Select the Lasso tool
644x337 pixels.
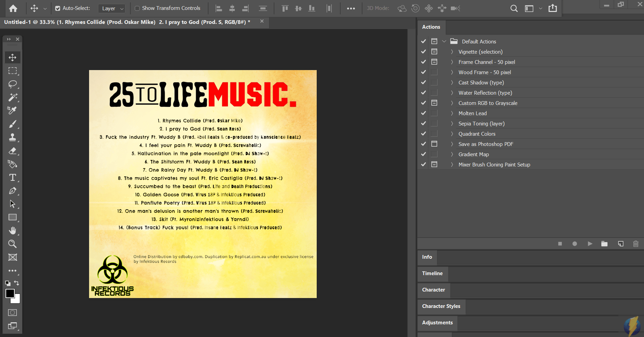[12, 84]
